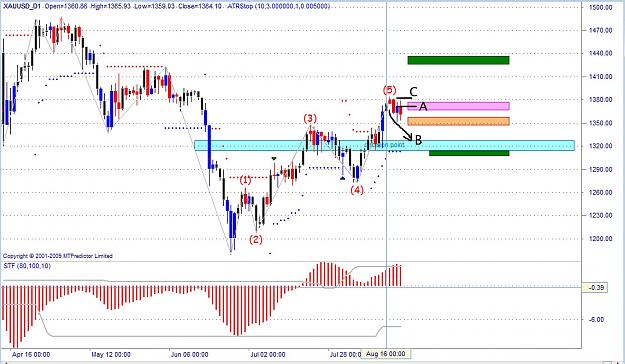
Task: Click the -6.00 STF scale label
Action: [597, 319]
